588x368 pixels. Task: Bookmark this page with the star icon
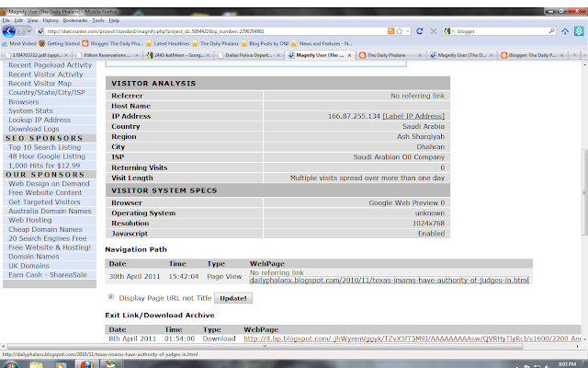tap(400, 31)
